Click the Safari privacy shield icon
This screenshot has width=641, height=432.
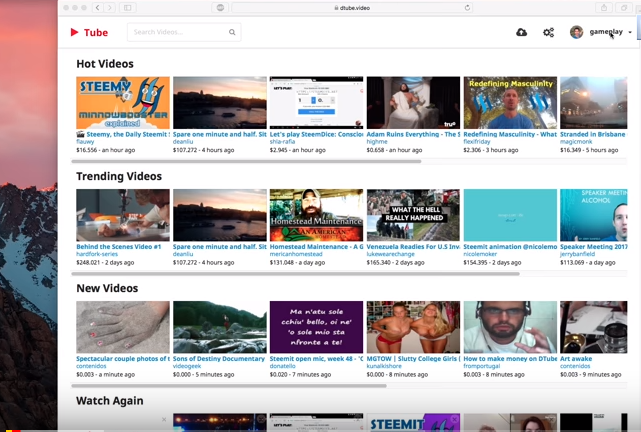[220, 7]
